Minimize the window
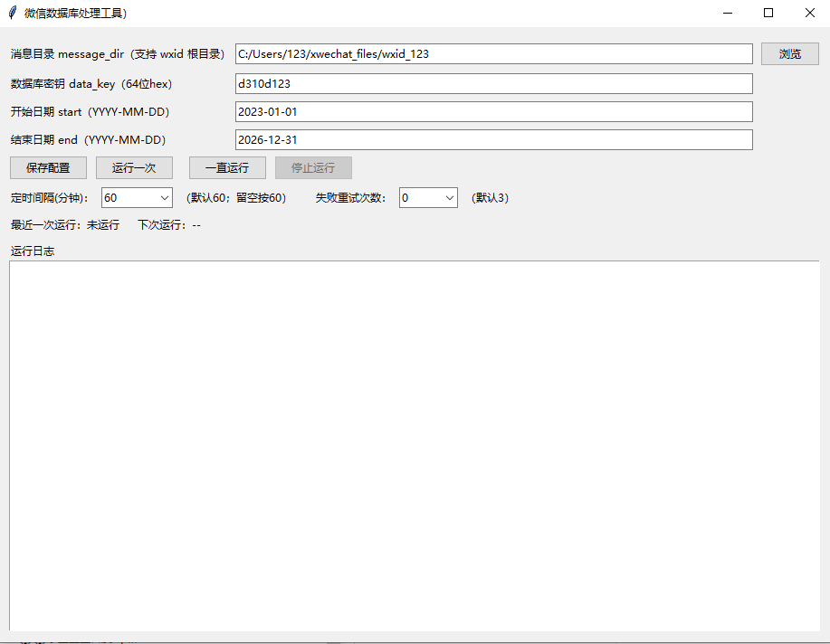This screenshot has height=644, width=830. [x=728, y=13]
